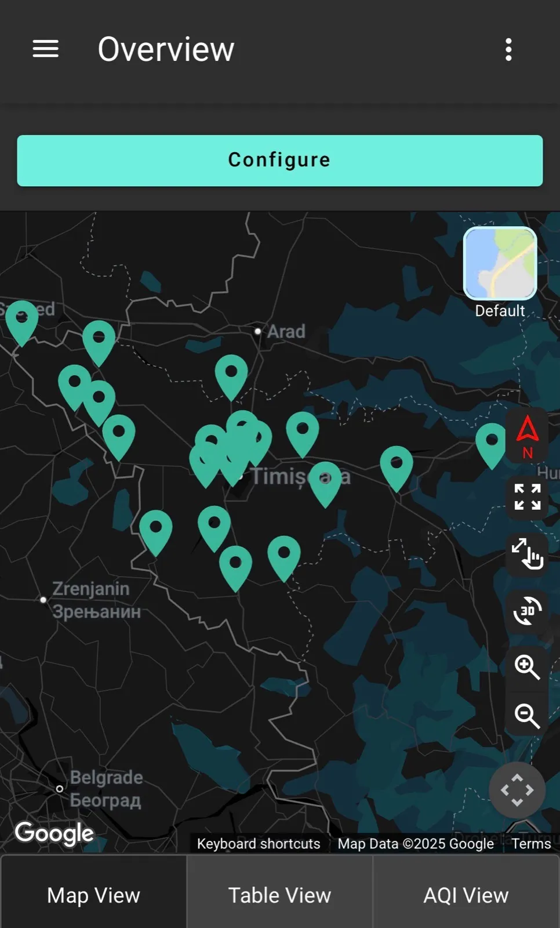
Task: Toggle fullscreen map icon
Action: click(527, 497)
